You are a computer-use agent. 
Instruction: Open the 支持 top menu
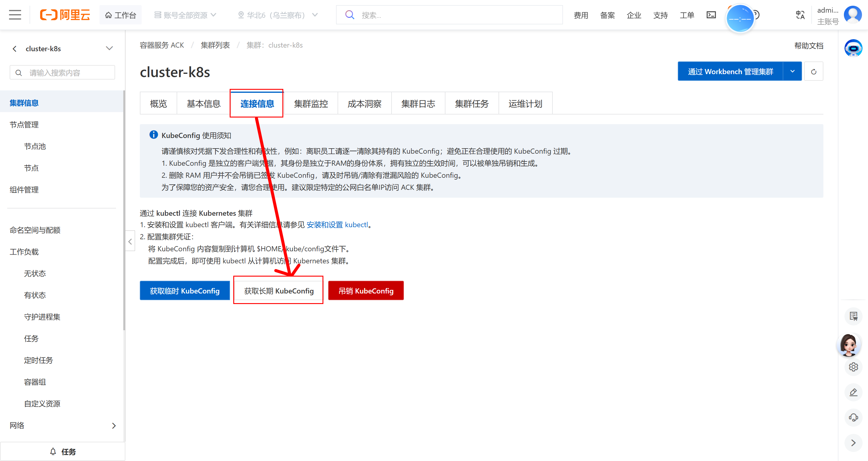pos(660,15)
